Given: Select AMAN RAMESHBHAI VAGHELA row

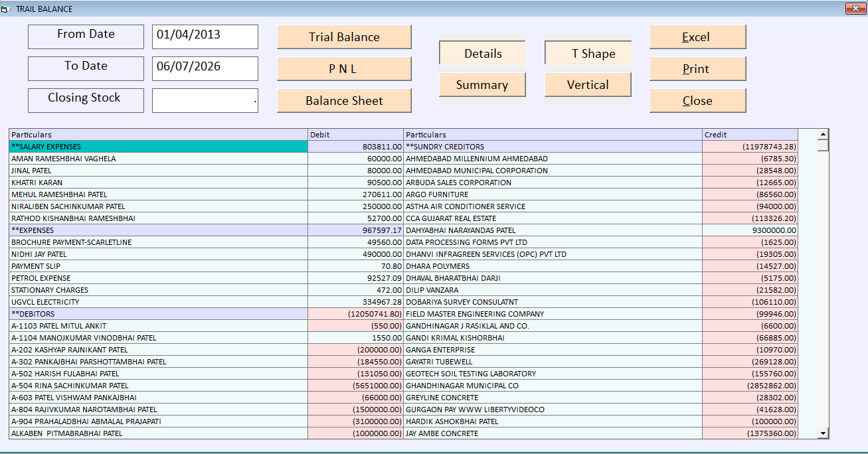Looking at the screenshot, I should click(159, 159).
